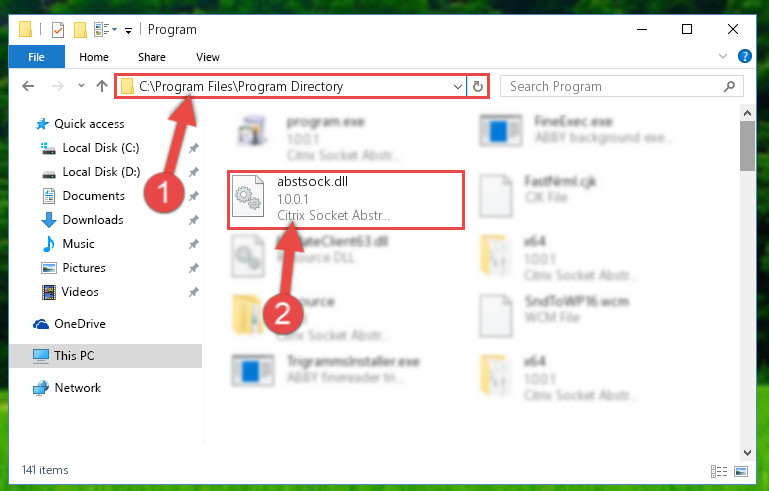769x491 pixels.
Task: Click the address bar path text
Action: click(x=241, y=86)
